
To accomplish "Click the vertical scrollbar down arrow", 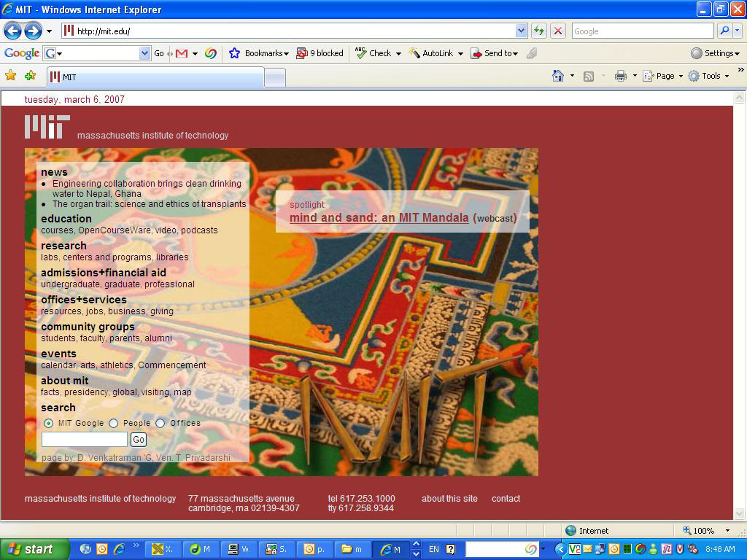I will (740, 514).
